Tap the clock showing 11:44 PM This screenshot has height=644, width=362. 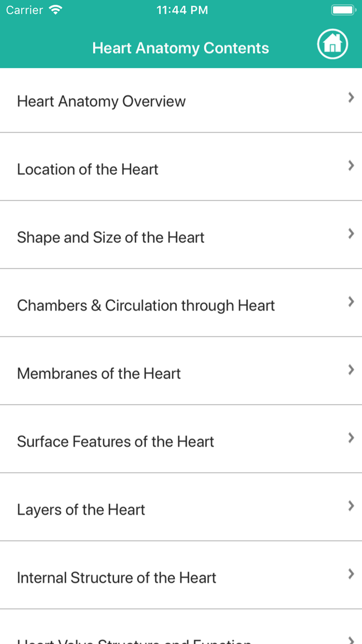tap(182, 9)
